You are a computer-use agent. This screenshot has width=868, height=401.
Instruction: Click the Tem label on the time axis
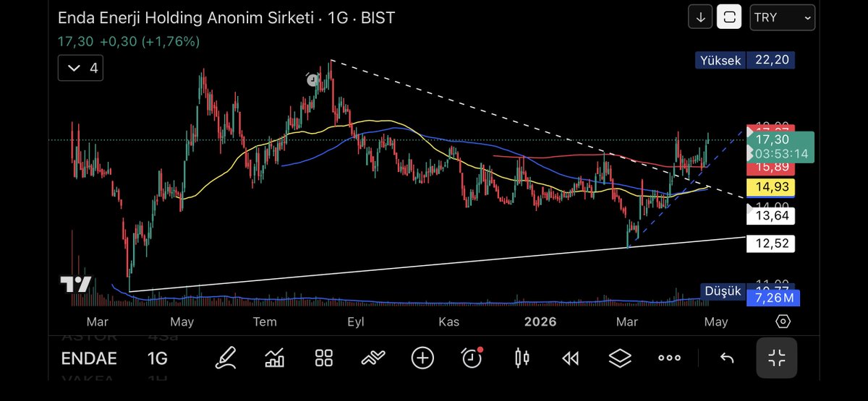click(266, 322)
